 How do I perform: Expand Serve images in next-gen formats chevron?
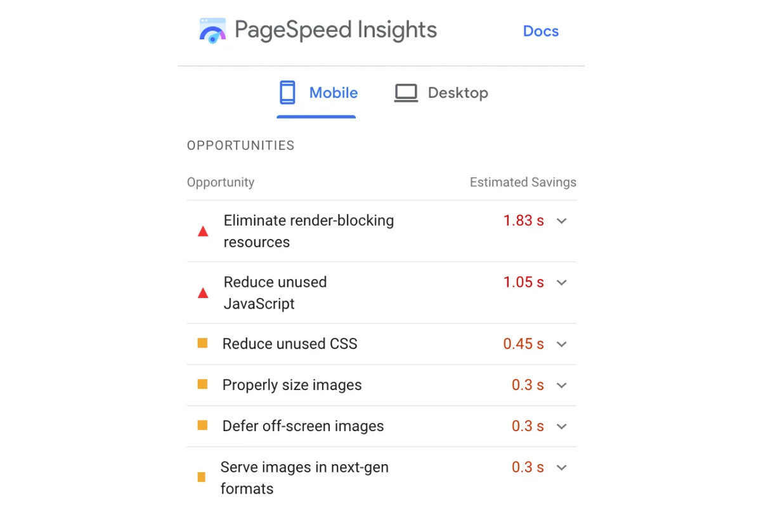click(561, 467)
